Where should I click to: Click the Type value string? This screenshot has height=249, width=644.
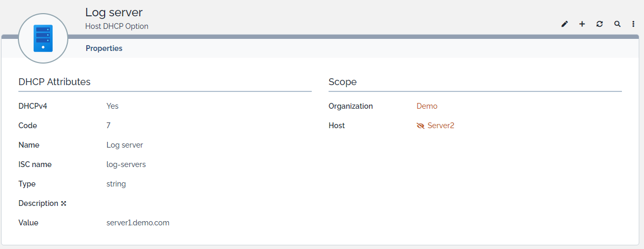click(x=116, y=184)
